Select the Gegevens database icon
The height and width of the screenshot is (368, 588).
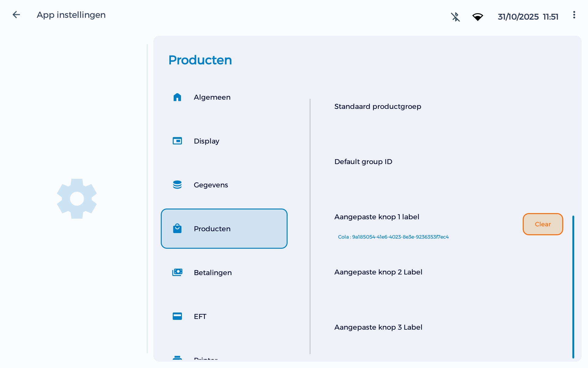pyautogui.click(x=178, y=185)
